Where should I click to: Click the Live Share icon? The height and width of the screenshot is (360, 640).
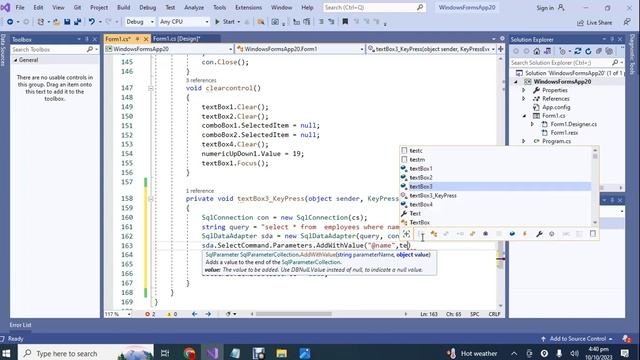pos(580,23)
